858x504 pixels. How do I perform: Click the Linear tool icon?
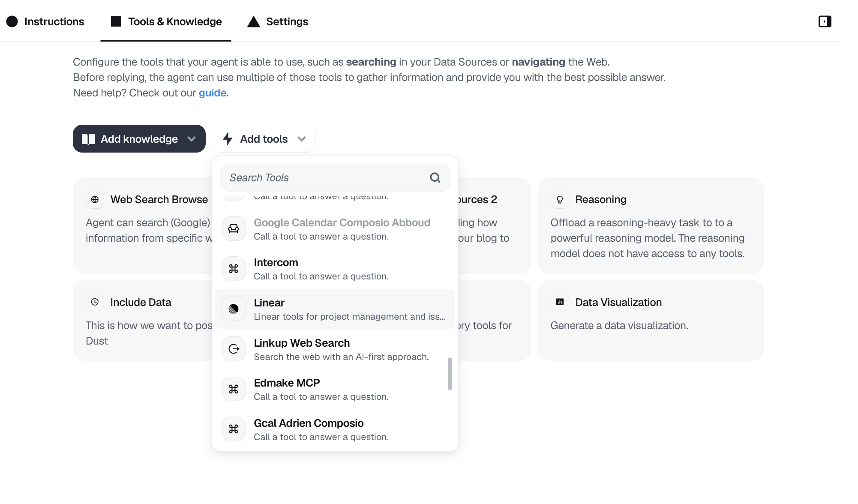coord(234,309)
